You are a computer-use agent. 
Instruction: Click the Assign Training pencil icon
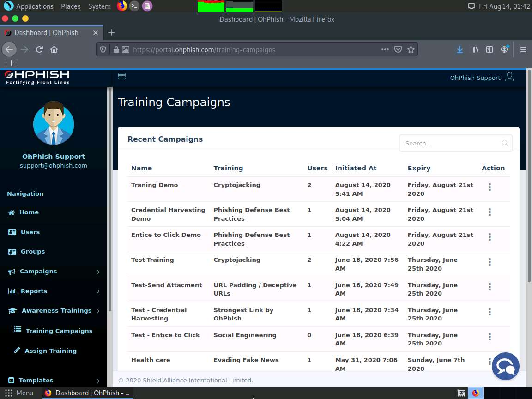point(17,350)
